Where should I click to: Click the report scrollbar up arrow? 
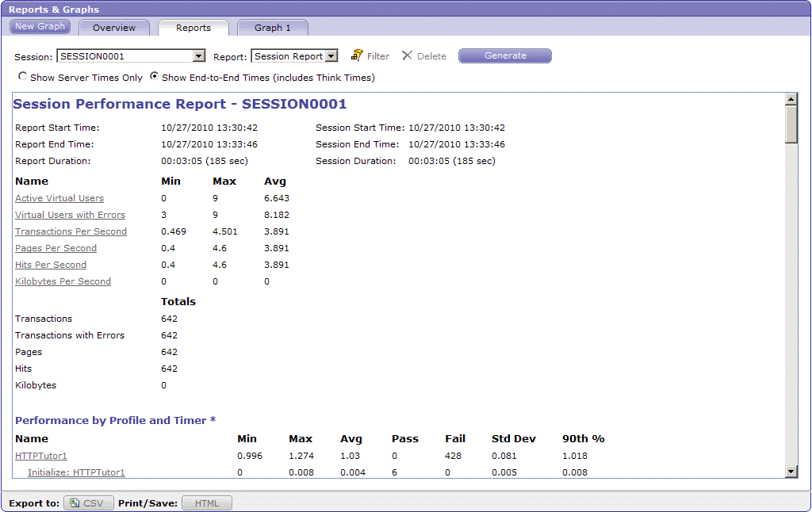pyautogui.click(x=791, y=99)
